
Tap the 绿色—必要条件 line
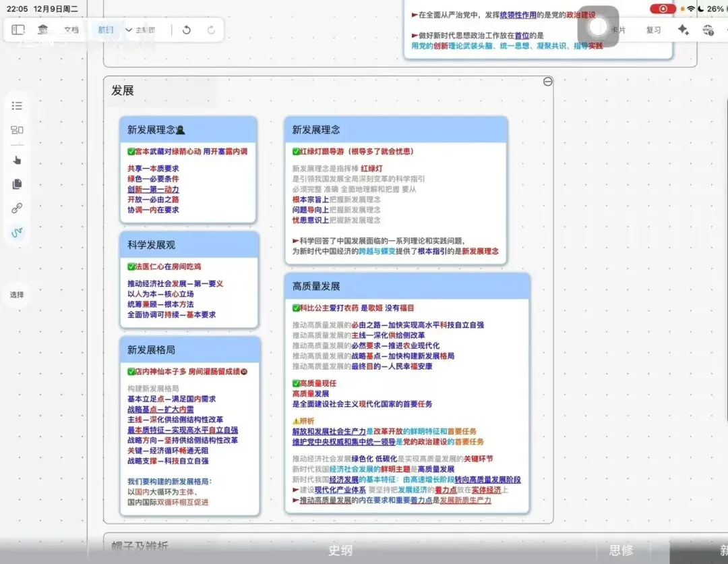coord(153,179)
